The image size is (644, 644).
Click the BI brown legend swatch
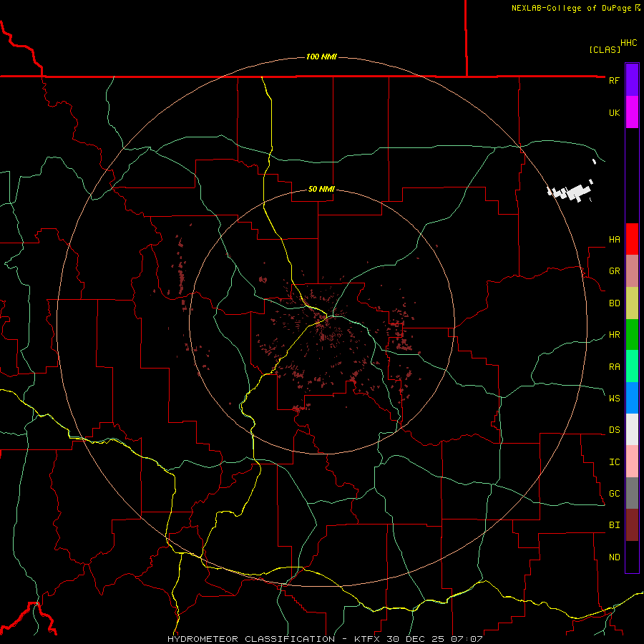click(x=632, y=525)
